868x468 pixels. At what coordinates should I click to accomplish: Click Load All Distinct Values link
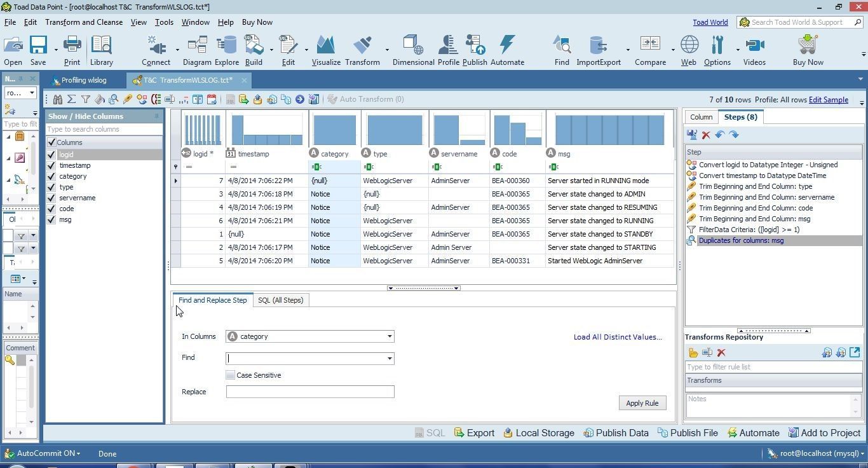(x=618, y=337)
